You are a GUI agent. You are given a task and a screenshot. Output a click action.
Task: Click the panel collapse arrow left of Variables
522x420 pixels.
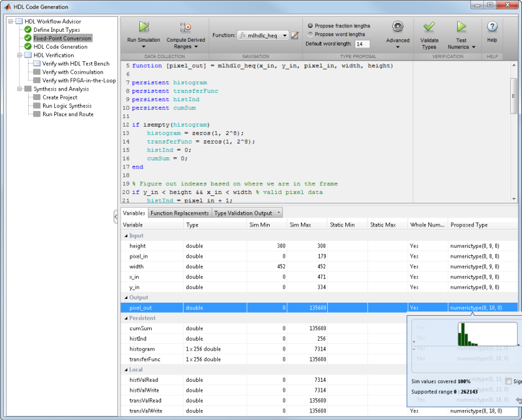[x=116, y=216]
